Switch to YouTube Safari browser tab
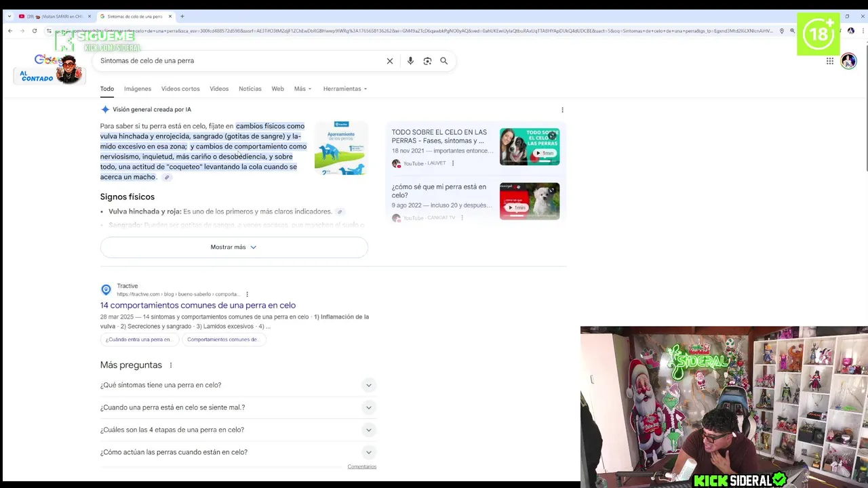868x488 pixels. (x=54, y=16)
